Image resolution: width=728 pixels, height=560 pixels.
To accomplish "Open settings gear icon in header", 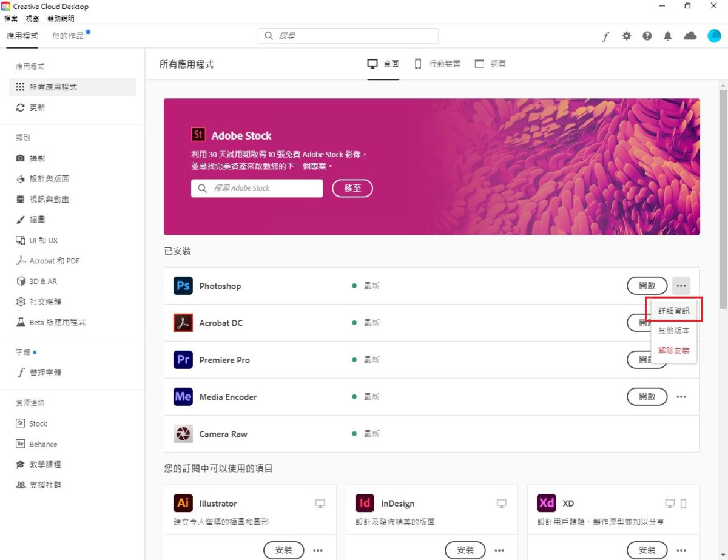I will [x=627, y=36].
